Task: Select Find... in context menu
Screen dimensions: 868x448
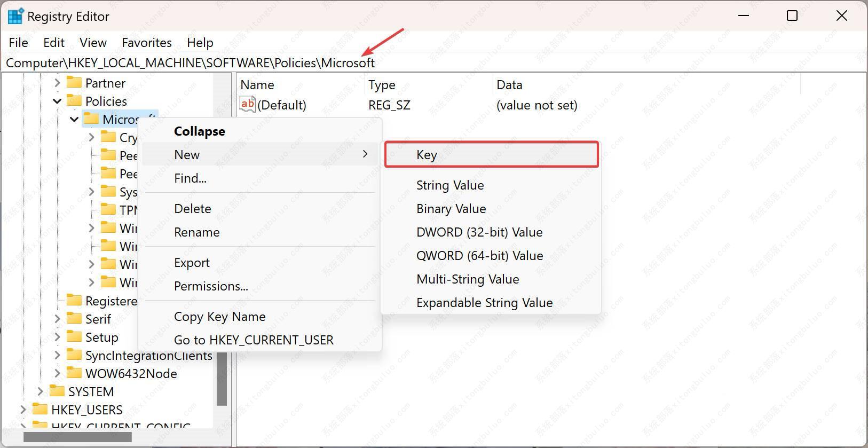Action: [260, 178]
